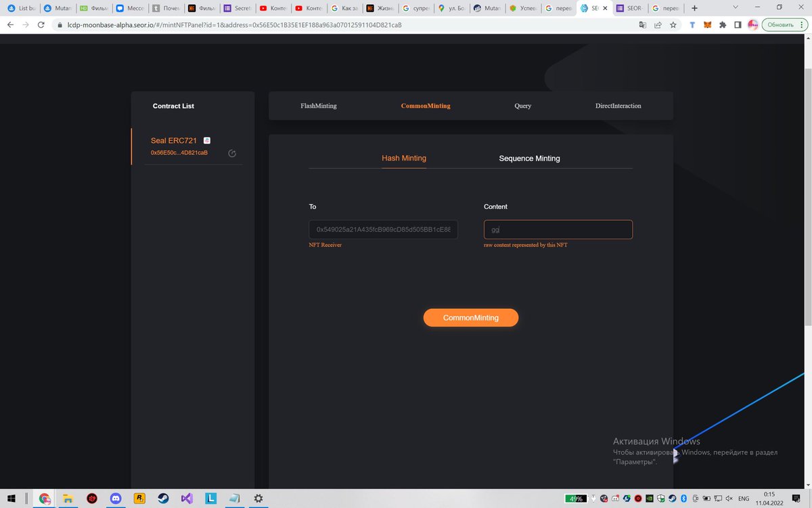Focus the To receiver address field
This screenshot has height=508, width=812.
tap(384, 230)
